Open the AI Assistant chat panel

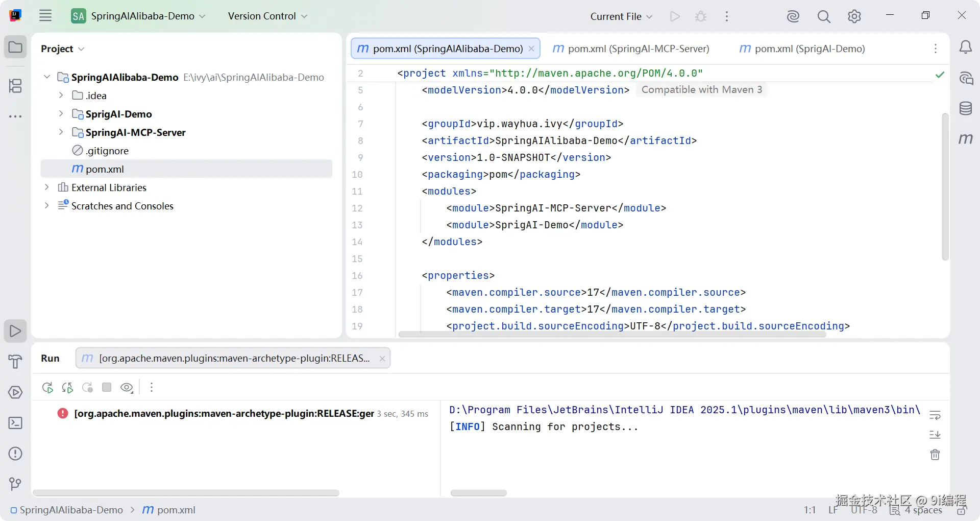coord(965,78)
